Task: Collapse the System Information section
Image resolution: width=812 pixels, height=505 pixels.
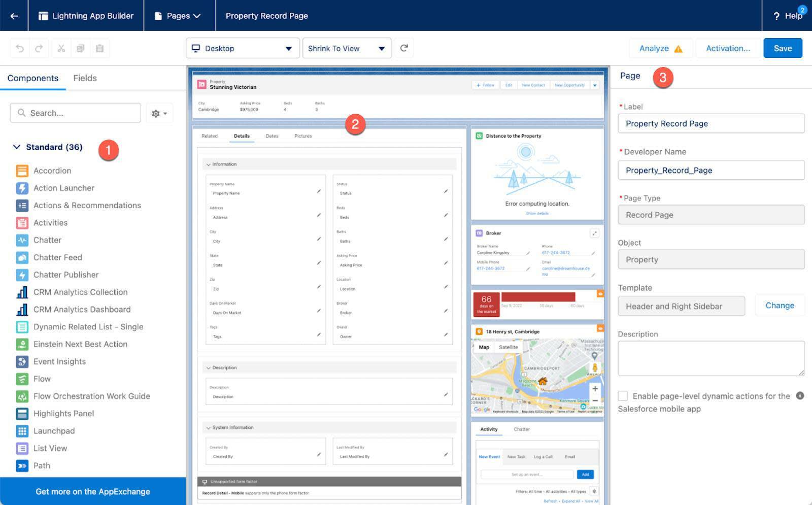Action: [x=208, y=428]
